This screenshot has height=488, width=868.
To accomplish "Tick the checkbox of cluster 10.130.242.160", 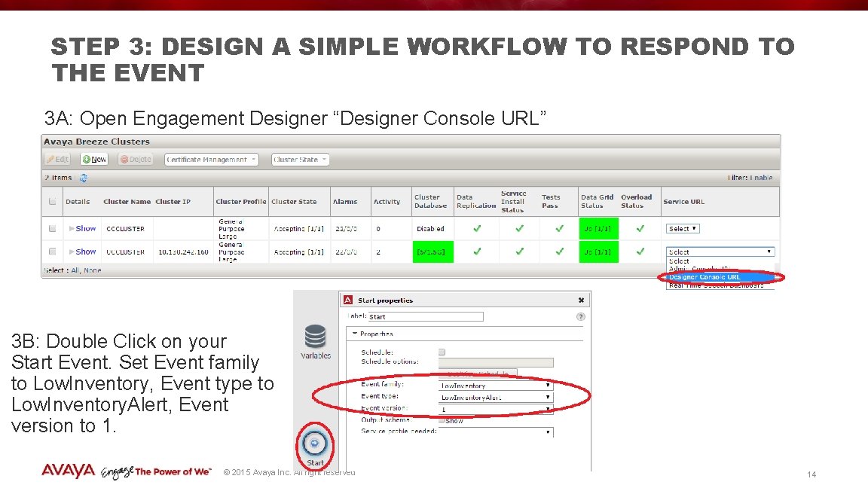I will pyautogui.click(x=52, y=252).
